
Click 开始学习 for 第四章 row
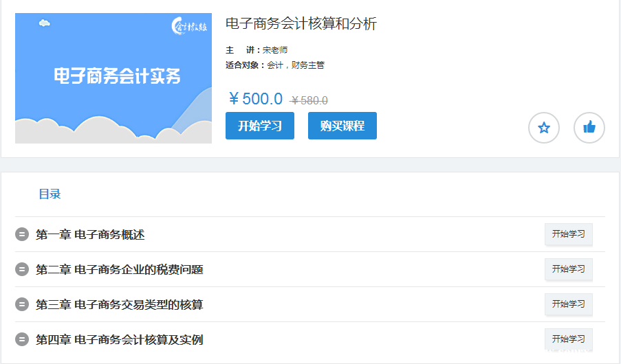tap(568, 339)
